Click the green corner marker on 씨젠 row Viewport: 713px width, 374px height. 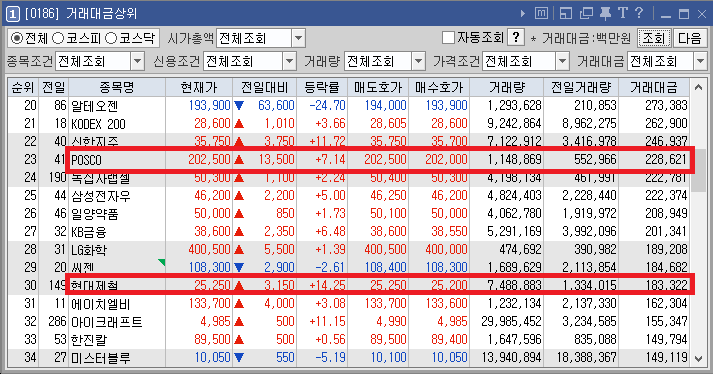click(x=161, y=262)
